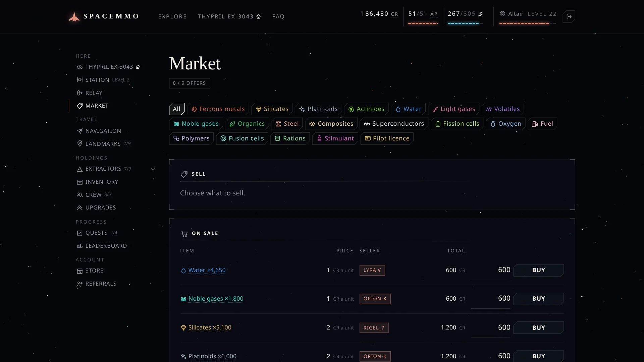Image resolution: width=644 pixels, height=362 pixels.
Task: Click the AP progress bar under 51/51
Action: tap(423, 23)
